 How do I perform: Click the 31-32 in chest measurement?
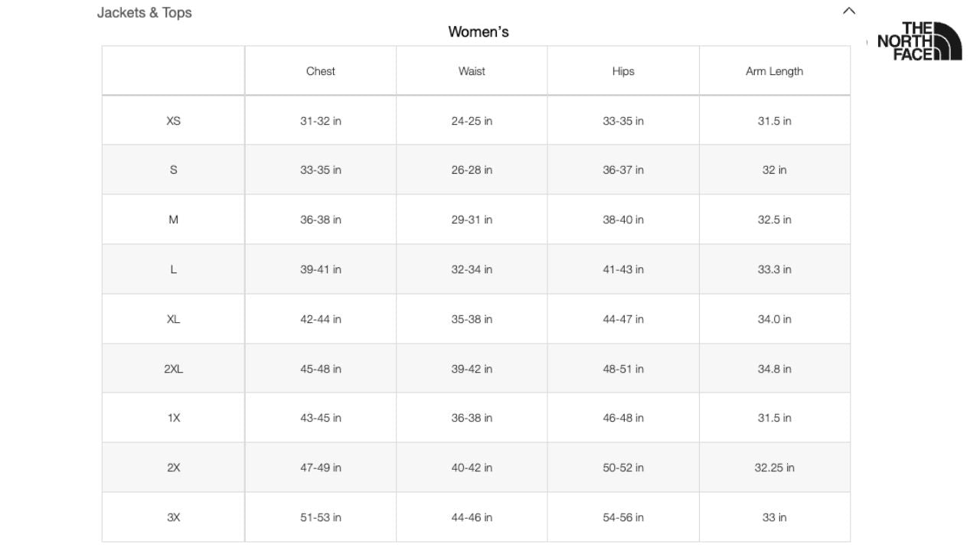(x=320, y=120)
